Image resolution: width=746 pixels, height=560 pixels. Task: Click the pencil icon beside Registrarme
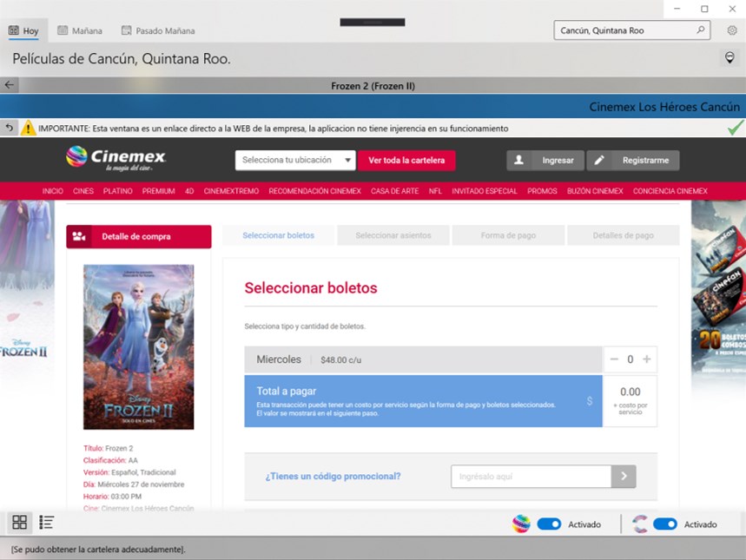pyautogui.click(x=599, y=161)
